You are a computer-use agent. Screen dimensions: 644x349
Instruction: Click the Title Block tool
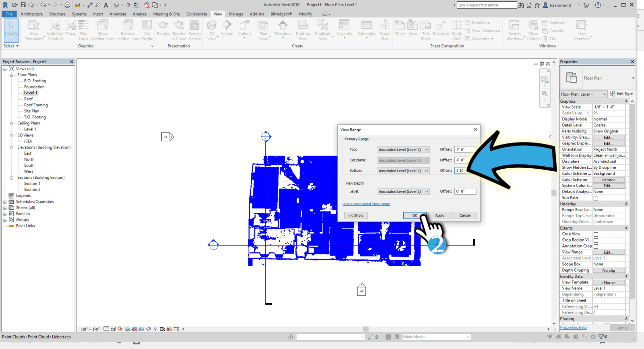(426, 30)
